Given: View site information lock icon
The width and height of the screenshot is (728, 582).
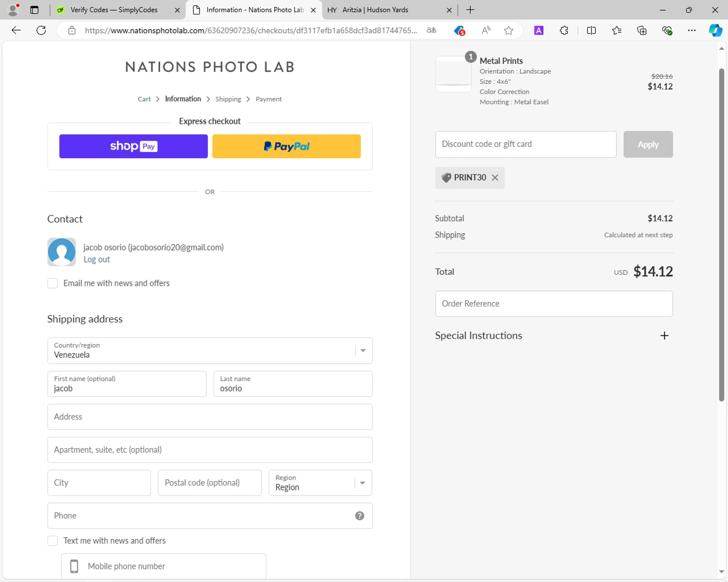Looking at the screenshot, I should point(72,31).
